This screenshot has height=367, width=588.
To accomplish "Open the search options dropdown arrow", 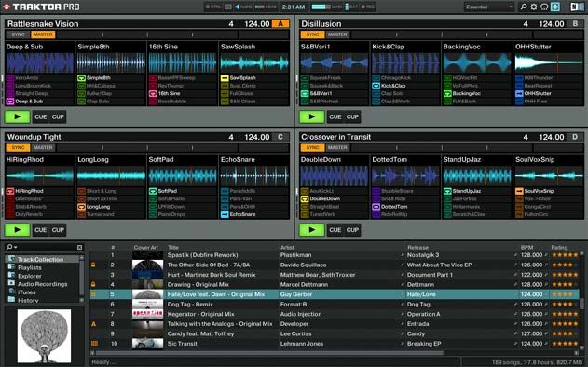I will click(15, 248).
